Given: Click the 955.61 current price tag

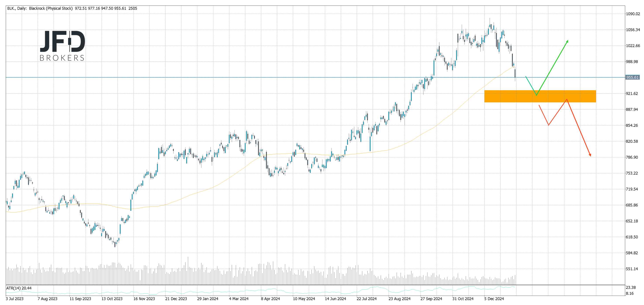Looking at the screenshot, I should tap(632, 77).
